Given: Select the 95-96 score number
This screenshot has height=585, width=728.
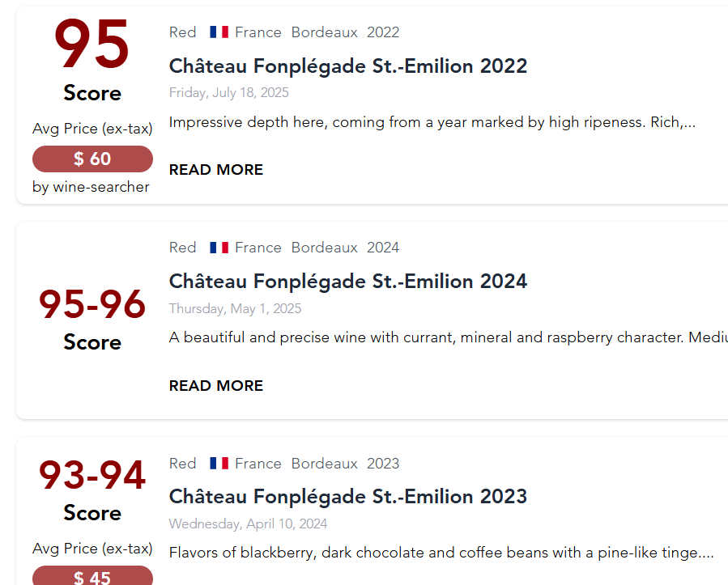Looking at the screenshot, I should pyautogui.click(x=92, y=305).
